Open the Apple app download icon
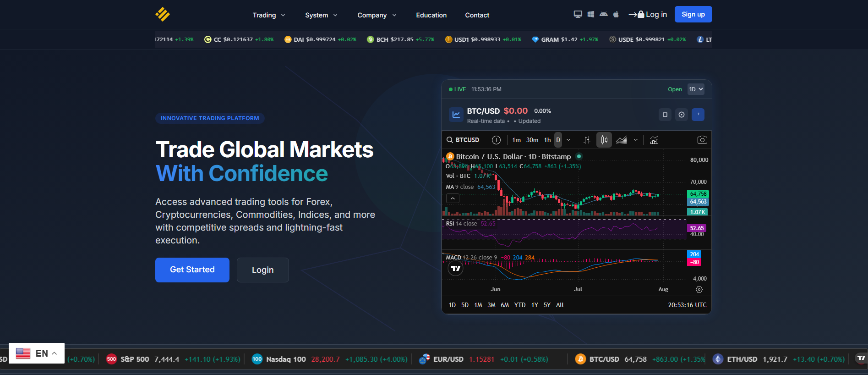 pyautogui.click(x=616, y=14)
